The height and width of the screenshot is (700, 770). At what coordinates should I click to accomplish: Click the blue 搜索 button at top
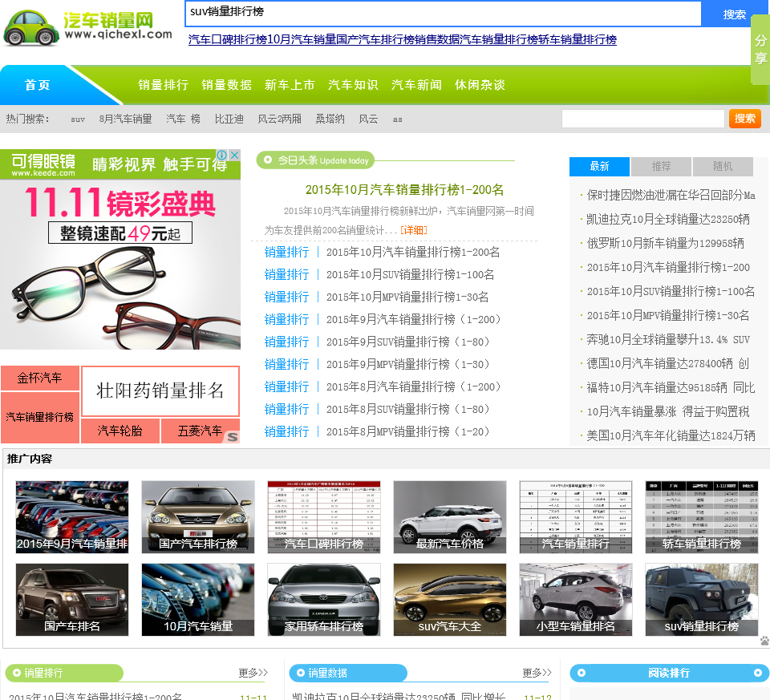[734, 14]
